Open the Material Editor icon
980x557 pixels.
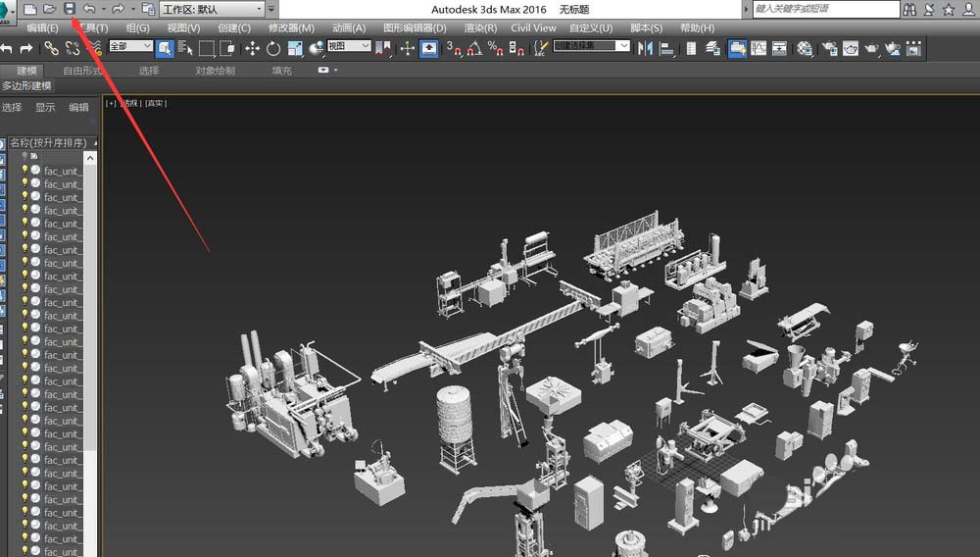pyautogui.click(x=805, y=48)
